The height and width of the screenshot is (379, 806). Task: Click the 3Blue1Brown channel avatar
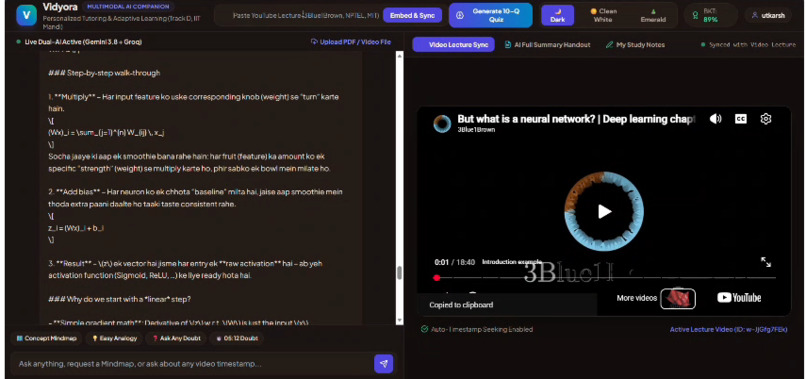442,124
